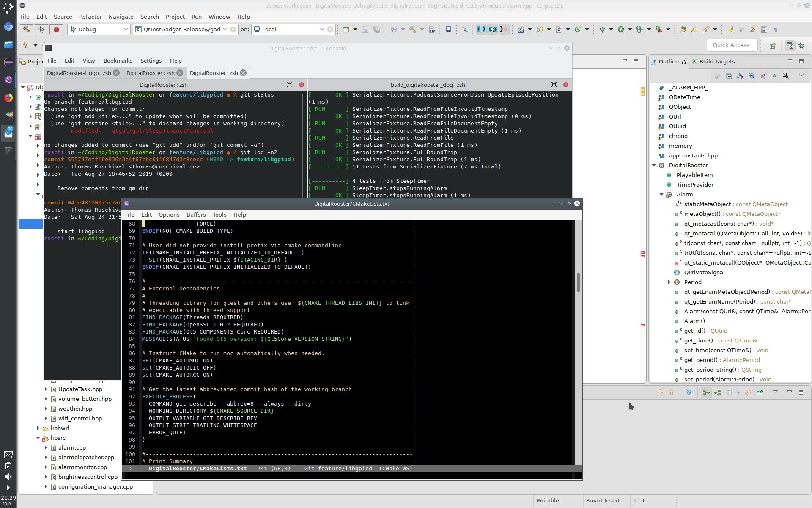
Task: Click the Search flashlight icon in toolbar
Action: [706, 29]
